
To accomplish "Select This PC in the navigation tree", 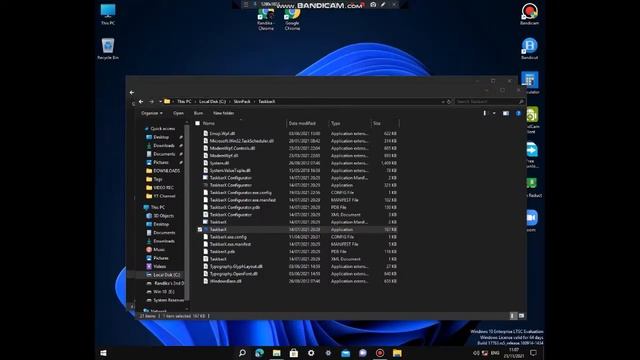I will click(158, 207).
